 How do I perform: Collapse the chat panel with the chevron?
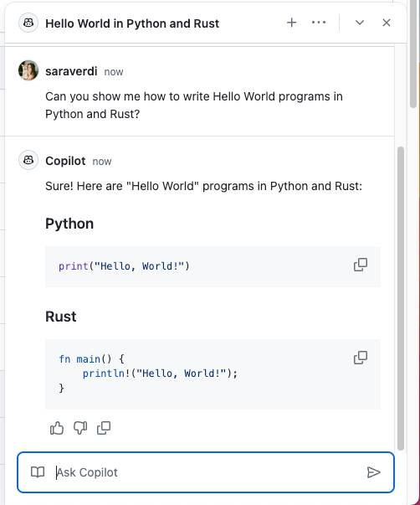click(x=360, y=23)
